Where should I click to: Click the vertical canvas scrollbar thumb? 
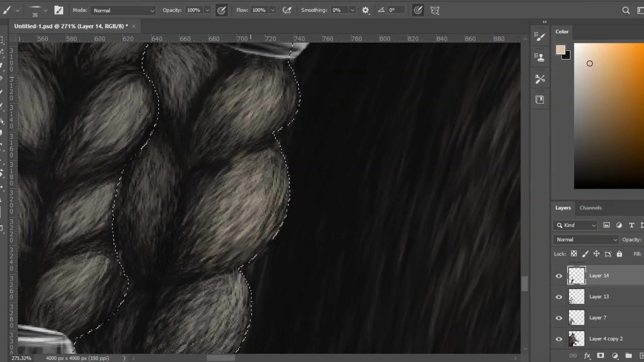click(x=525, y=284)
